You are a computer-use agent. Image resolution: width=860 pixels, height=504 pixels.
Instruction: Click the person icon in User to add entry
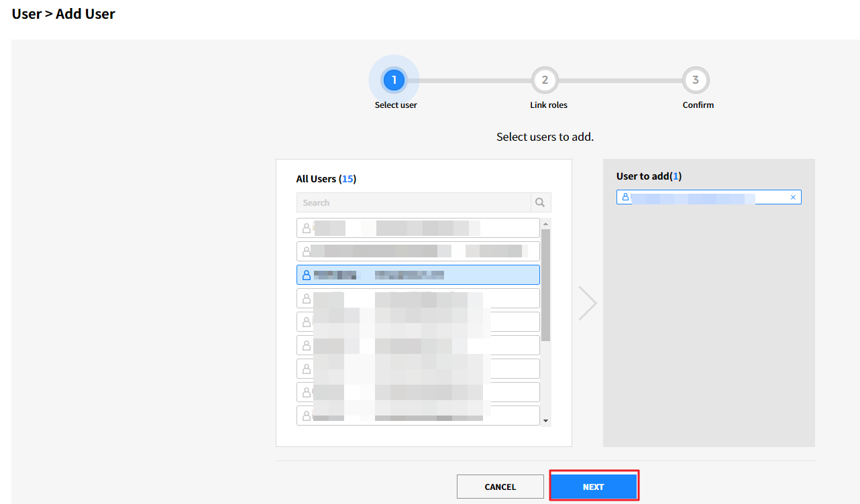click(625, 197)
